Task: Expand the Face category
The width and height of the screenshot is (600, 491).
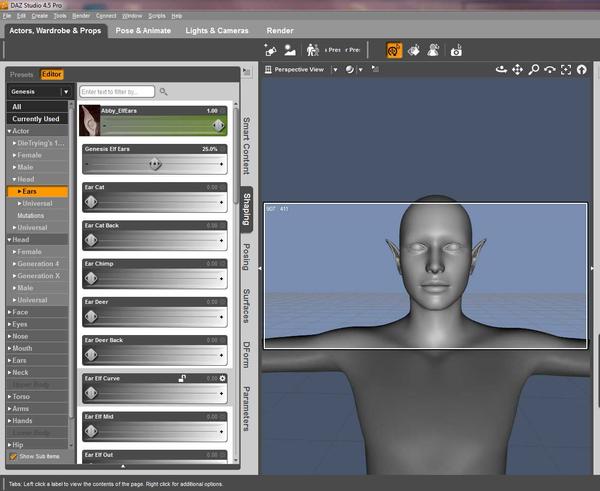Action: pos(10,312)
